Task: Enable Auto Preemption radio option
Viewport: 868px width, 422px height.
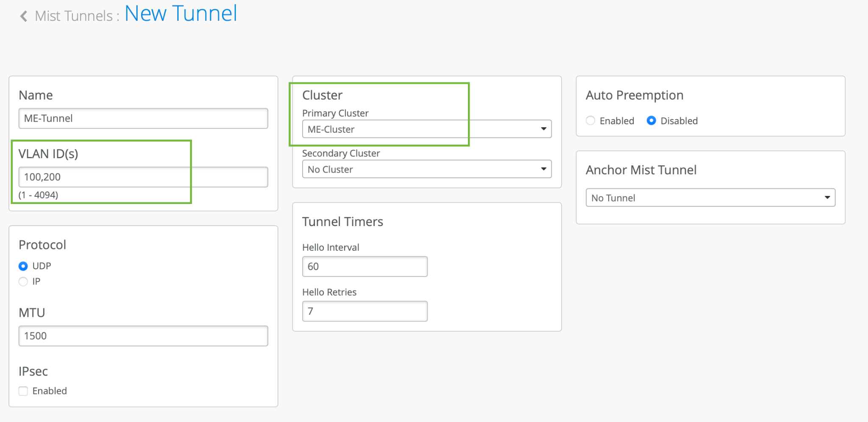Action: pos(590,121)
